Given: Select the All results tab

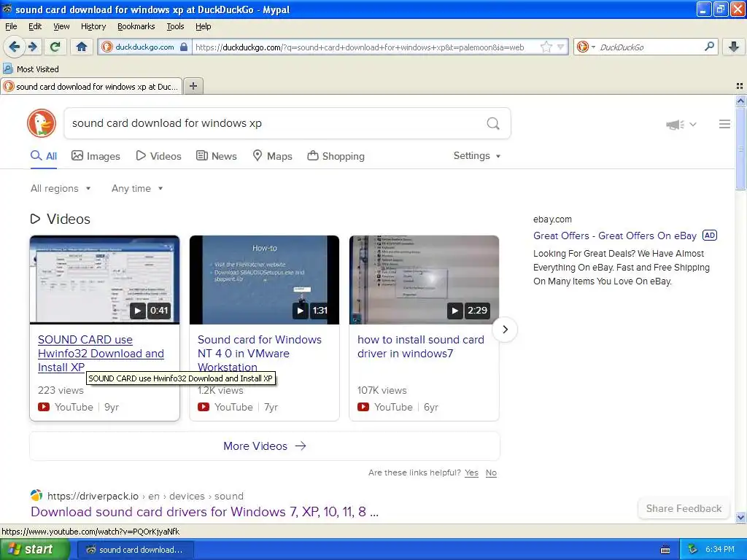Looking at the screenshot, I should coord(43,156).
